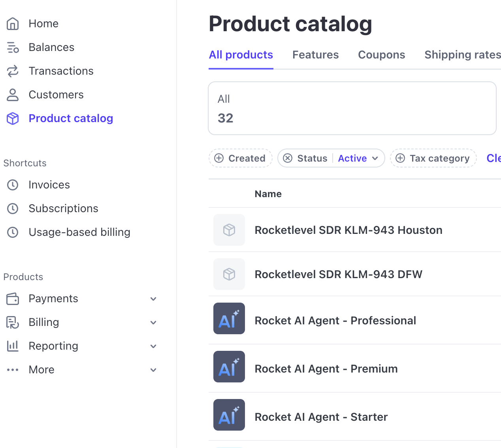Image resolution: width=501 pixels, height=448 pixels.
Task: Click the Home house icon
Action: coord(13,24)
